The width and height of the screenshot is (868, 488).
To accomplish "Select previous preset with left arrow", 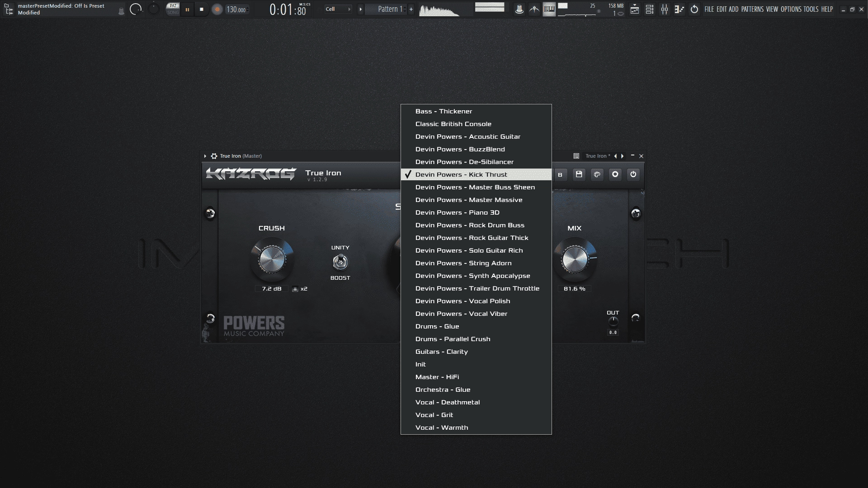I will [615, 156].
